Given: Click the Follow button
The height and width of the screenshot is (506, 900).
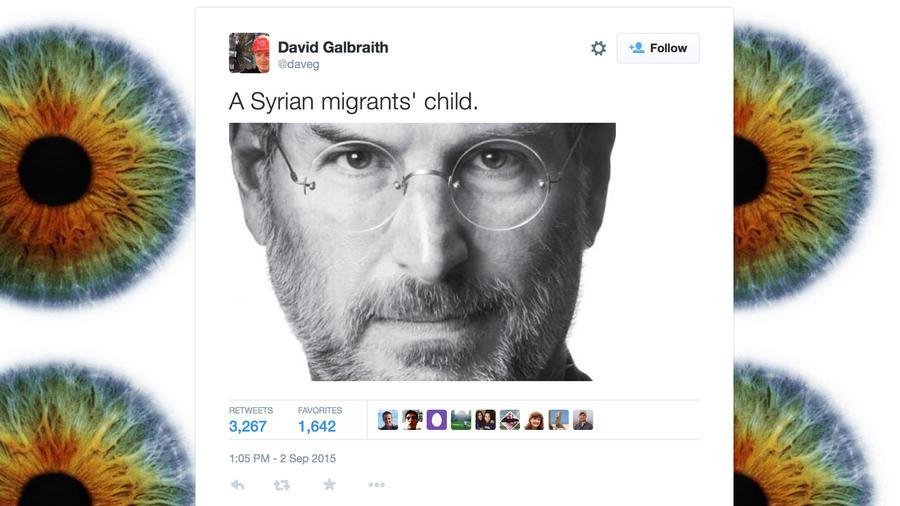Looking at the screenshot, I should pos(658,48).
